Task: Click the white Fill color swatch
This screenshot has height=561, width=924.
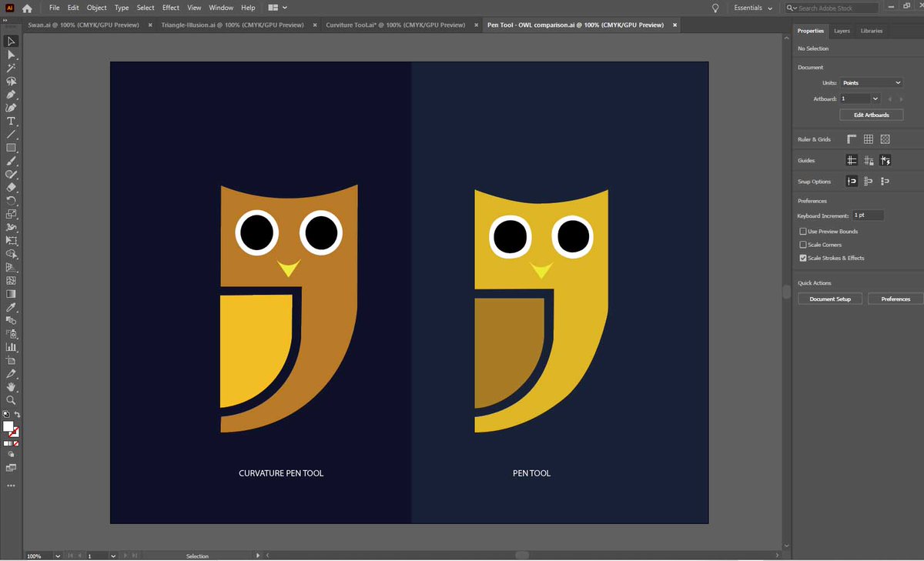Action: coord(8,426)
